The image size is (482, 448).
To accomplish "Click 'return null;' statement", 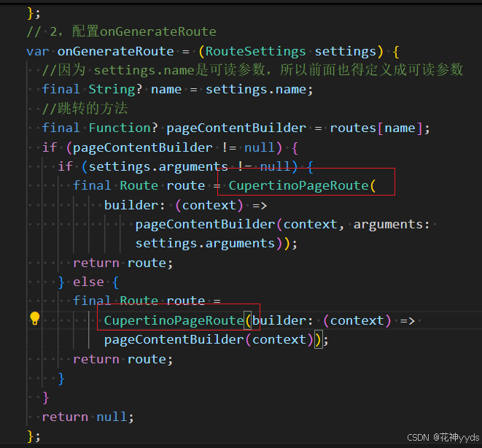I will (88, 417).
